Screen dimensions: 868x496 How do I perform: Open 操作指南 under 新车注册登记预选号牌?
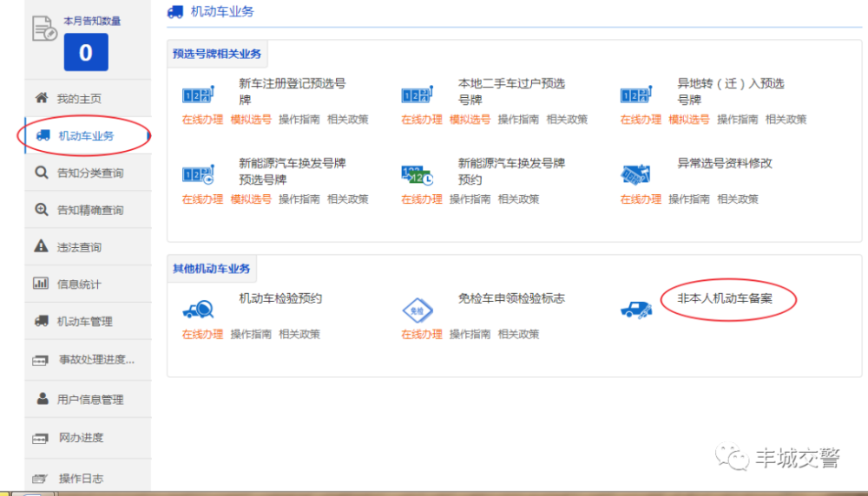[299, 120]
